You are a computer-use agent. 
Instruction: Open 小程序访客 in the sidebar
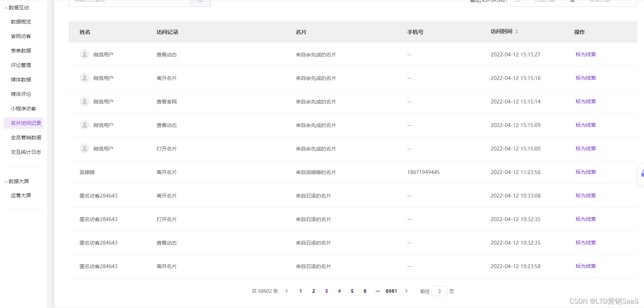pos(24,109)
